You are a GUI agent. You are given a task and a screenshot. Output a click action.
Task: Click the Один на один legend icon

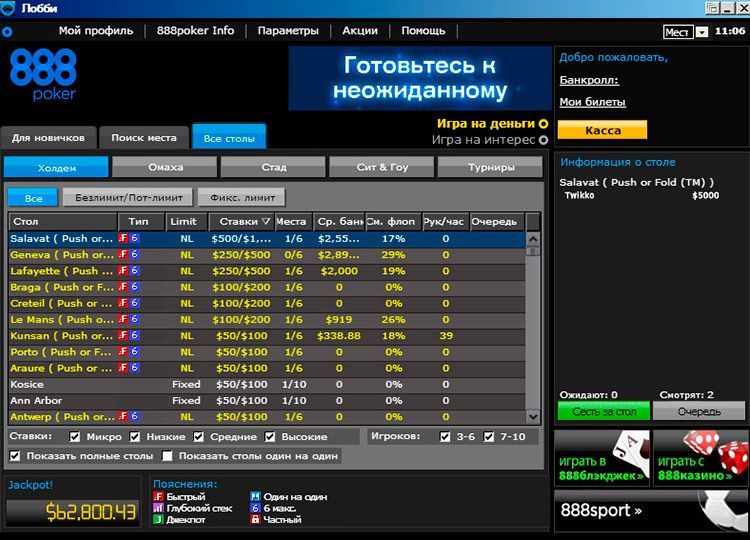255,496
